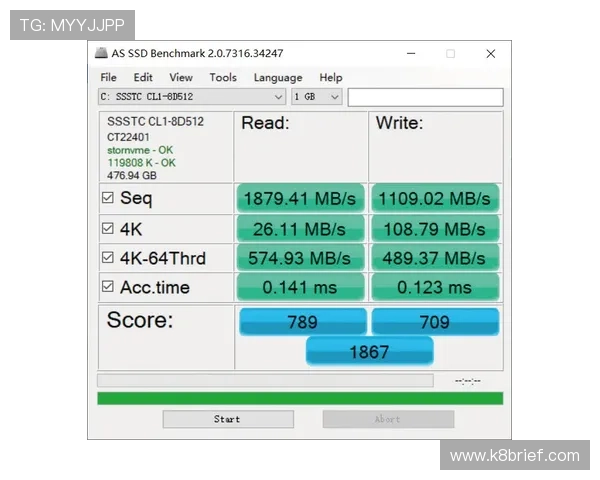Click the empty text field beside size dropdown

click(425, 97)
